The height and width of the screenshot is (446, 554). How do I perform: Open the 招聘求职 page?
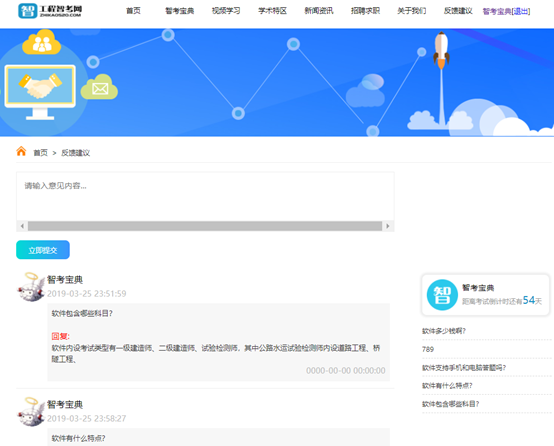coord(365,11)
